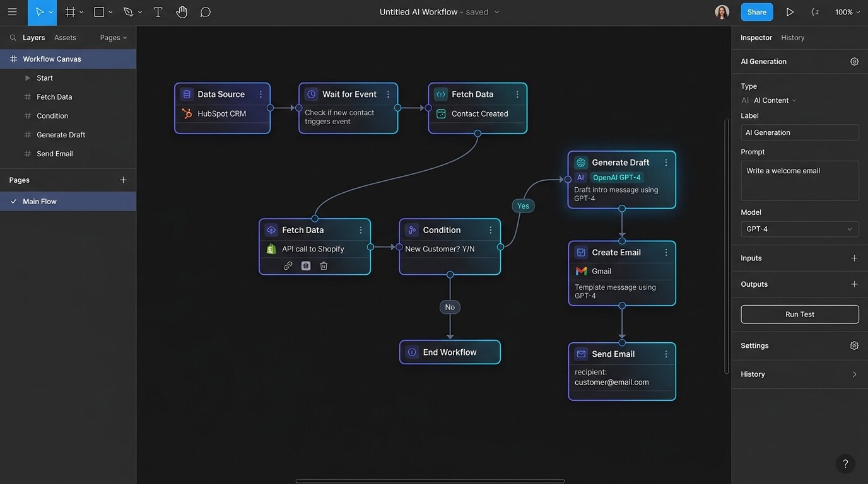The image size is (868, 484).
Task: Click the Run Test button
Action: point(800,314)
